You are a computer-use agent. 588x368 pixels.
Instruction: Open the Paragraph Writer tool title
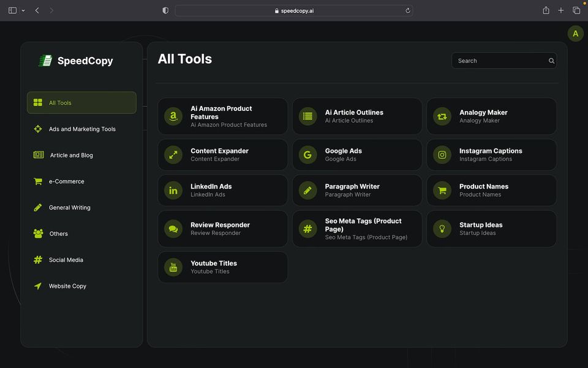[x=352, y=186]
